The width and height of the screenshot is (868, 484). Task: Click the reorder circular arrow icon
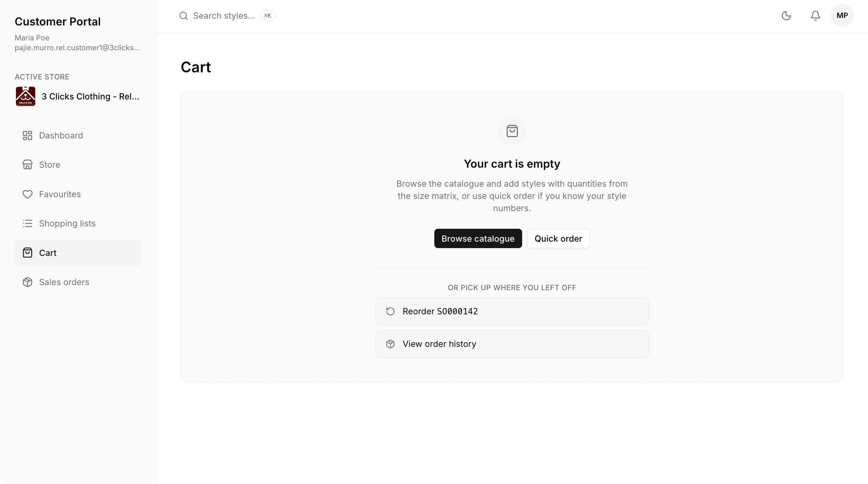390,311
